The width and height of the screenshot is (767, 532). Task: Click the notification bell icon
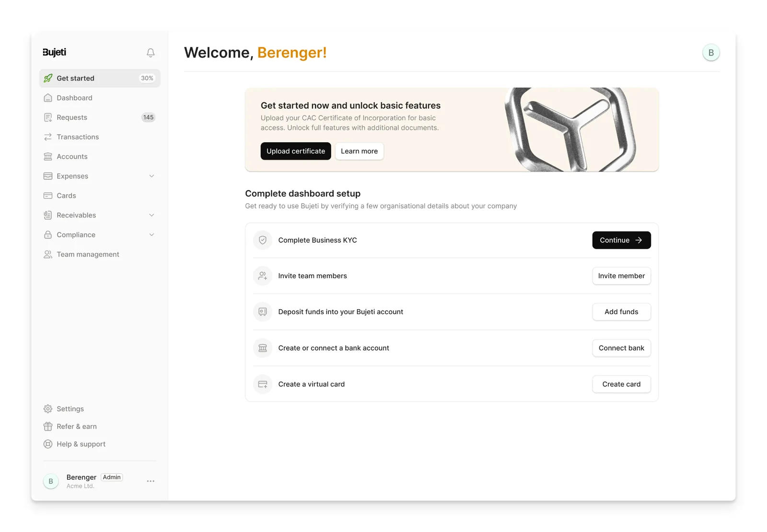coord(151,53)
